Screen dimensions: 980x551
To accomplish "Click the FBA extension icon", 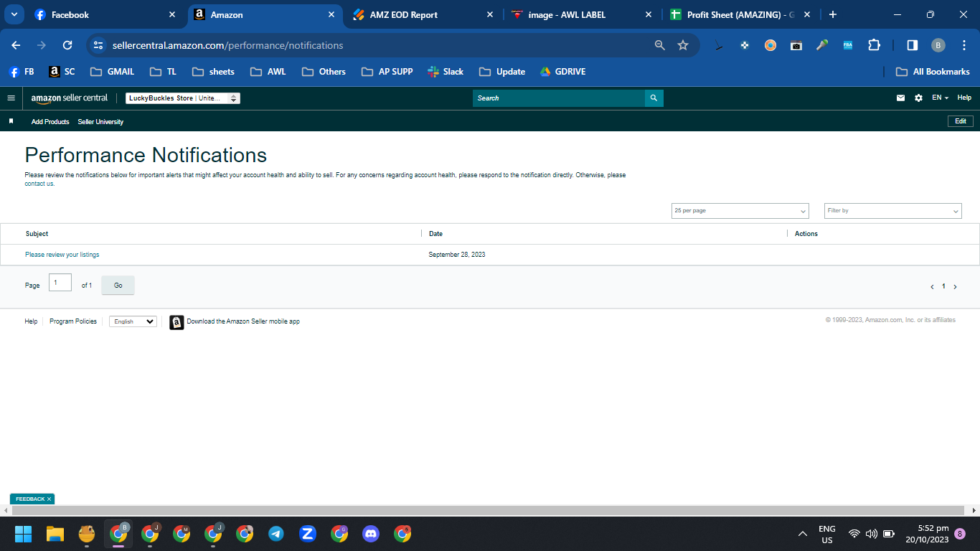I will 848,45.
